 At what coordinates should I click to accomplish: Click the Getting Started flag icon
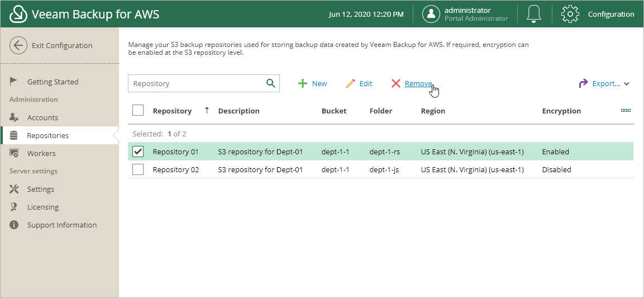pyautogui.click(x=13, y=82)
